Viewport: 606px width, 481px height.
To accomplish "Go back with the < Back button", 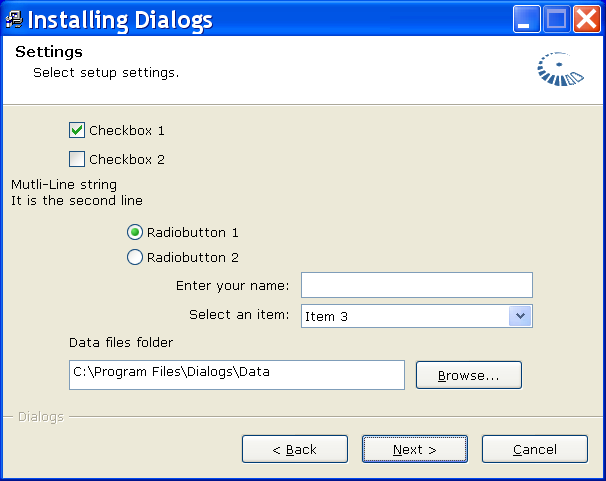I will 295,449.
